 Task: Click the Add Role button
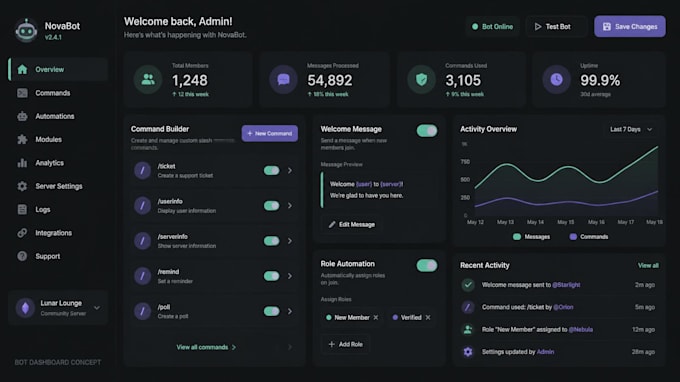click(346, 344)
